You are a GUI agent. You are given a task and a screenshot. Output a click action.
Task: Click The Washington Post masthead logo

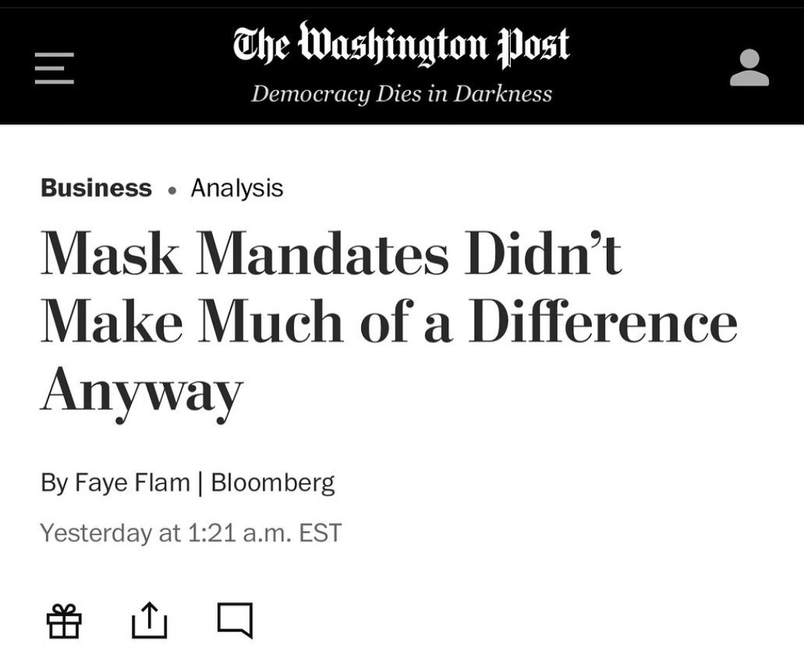401,46
